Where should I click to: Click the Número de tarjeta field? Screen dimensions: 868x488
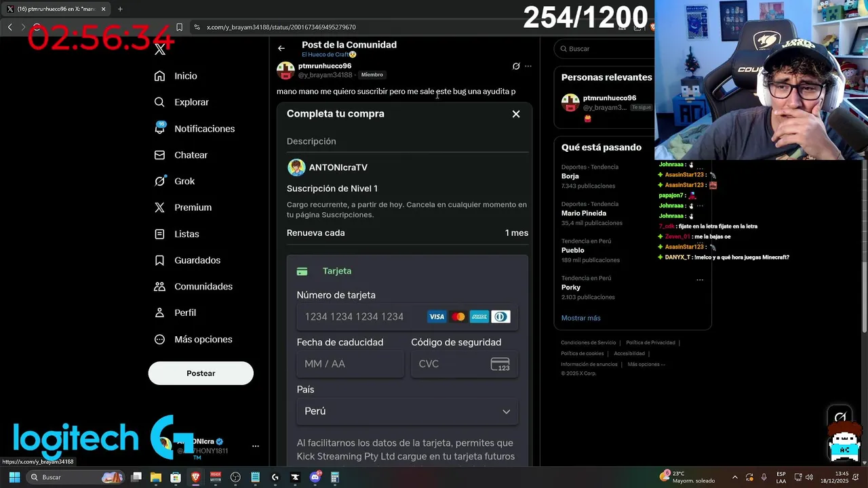[408, 317]
